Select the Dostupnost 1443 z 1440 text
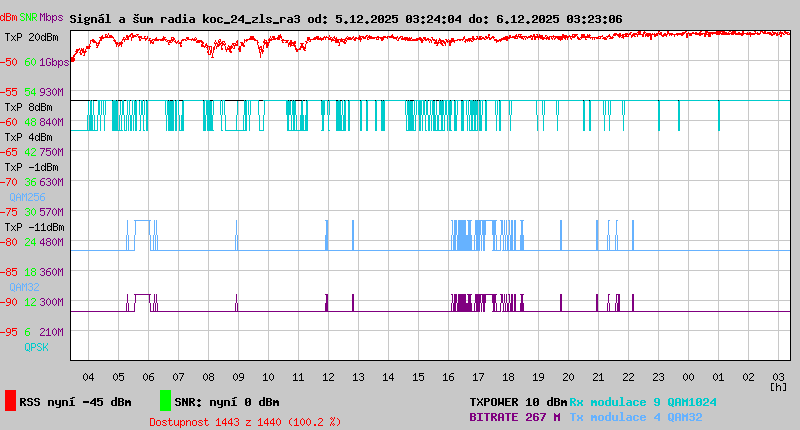 (245, 422)
